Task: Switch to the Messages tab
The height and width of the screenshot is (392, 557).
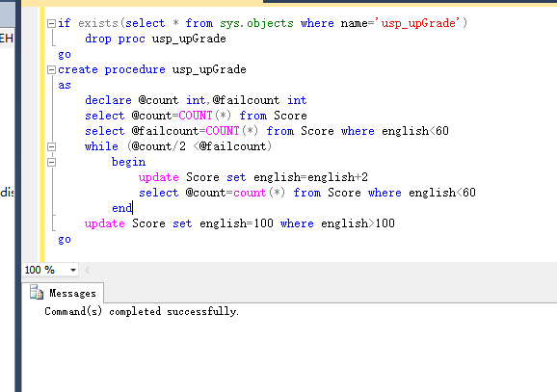Action: 64,293
